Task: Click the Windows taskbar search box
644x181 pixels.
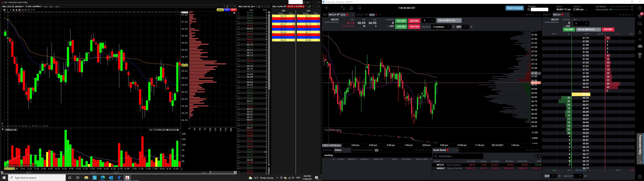Action: point(37,178)
